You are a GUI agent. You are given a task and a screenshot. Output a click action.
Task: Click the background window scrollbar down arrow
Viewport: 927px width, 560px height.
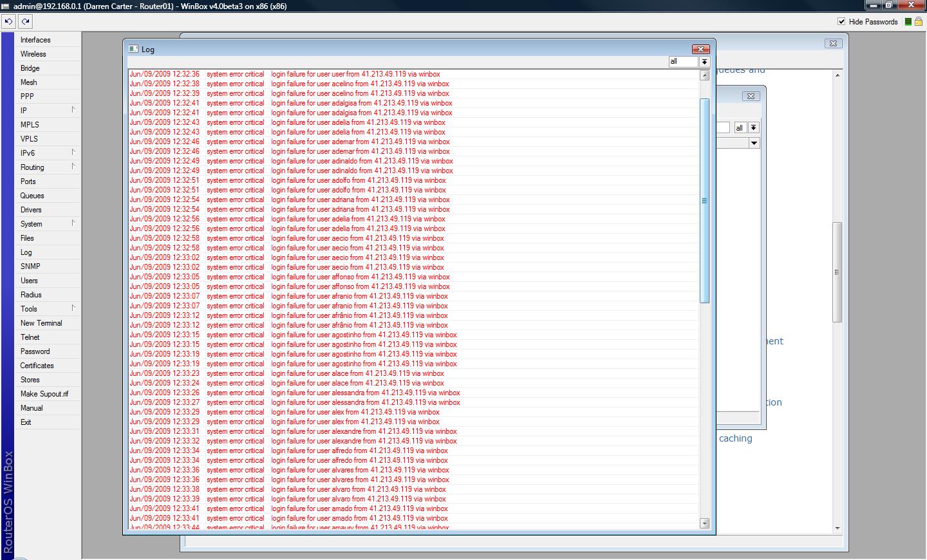point(837,528)
